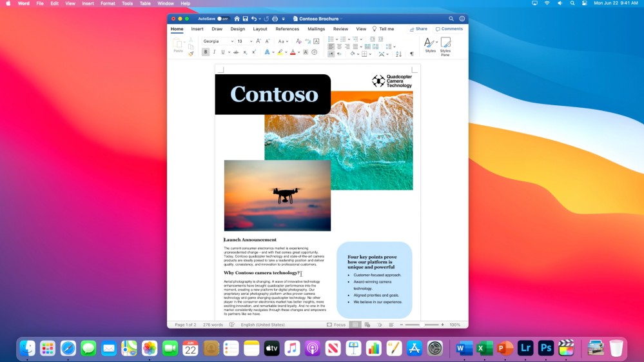644x362 pixels.
Task: Adjust the zoom slider in status bar
Action: point(422,325)
